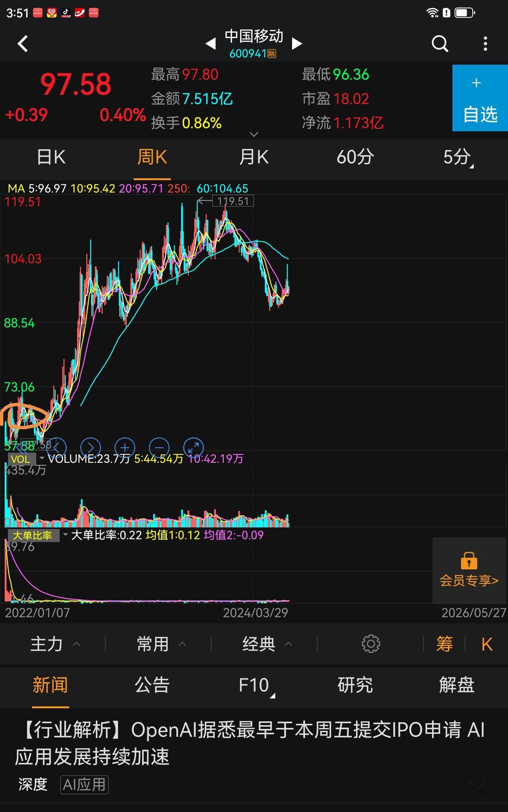Open the VOL indicator dropdown

coord(26,459)
